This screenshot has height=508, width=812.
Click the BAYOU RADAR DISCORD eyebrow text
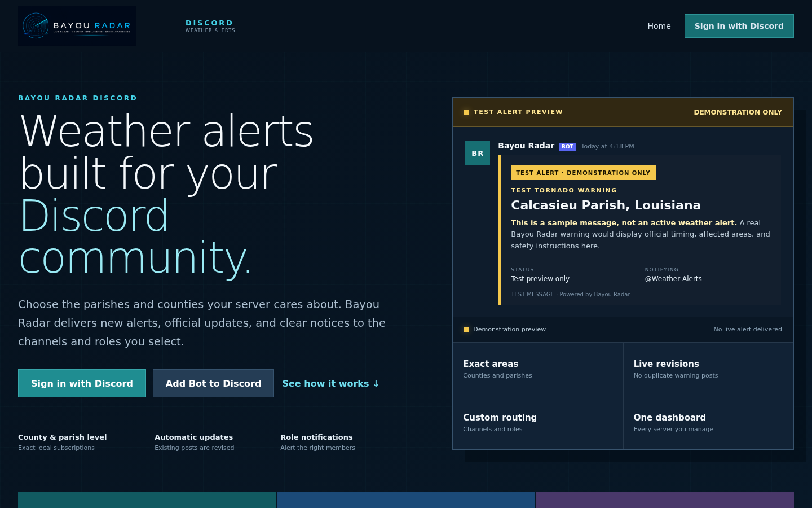click(x=78, y=98)
